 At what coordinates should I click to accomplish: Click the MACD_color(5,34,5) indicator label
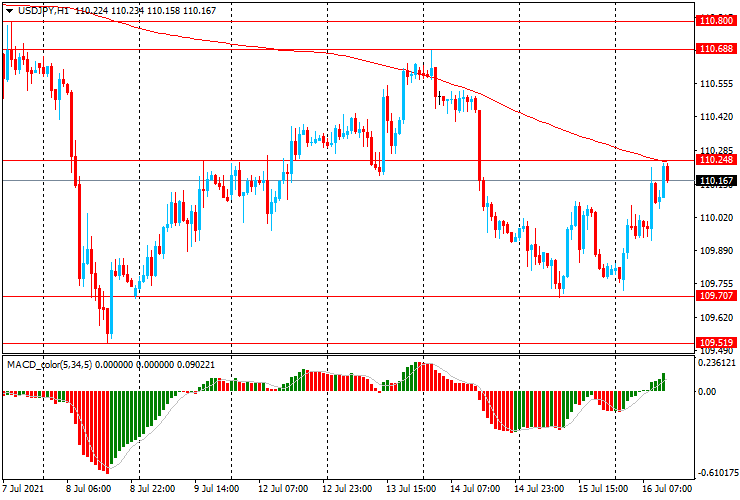(50, 364)
